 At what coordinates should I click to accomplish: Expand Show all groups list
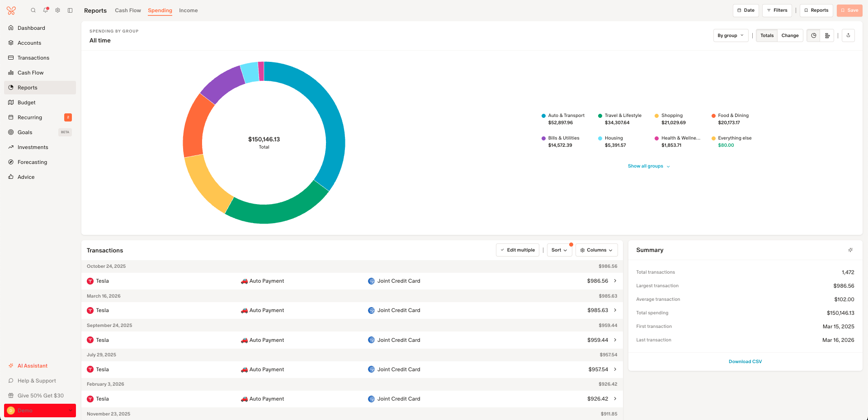[x=649, y=166]
